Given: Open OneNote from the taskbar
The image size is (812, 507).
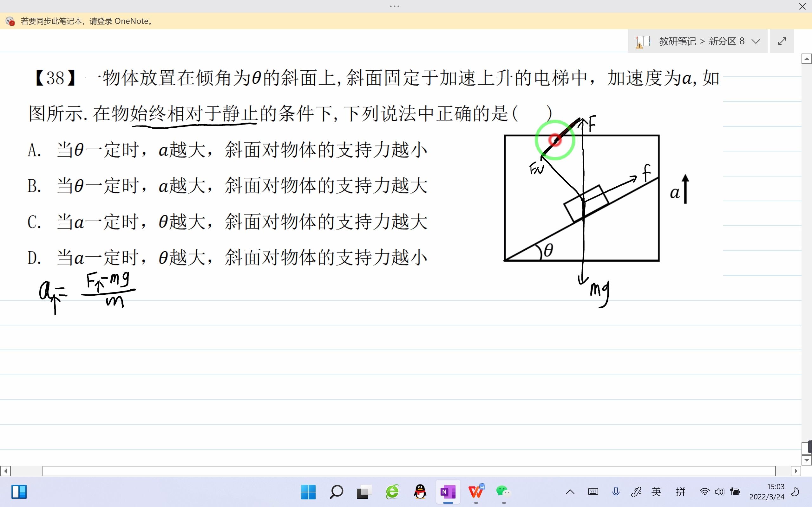Looking at the screenshot, I should click(448, 492).
